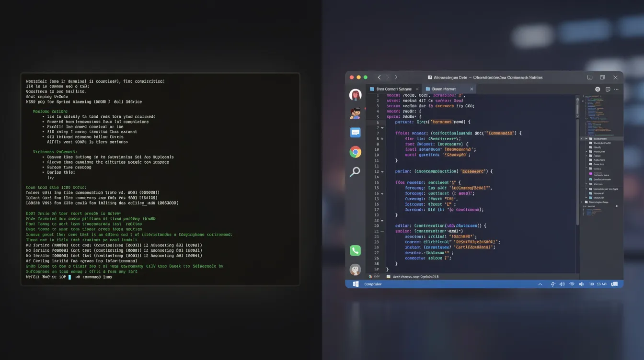Click the round icon left of the split editor icon
644x360 pixels.
598,89
